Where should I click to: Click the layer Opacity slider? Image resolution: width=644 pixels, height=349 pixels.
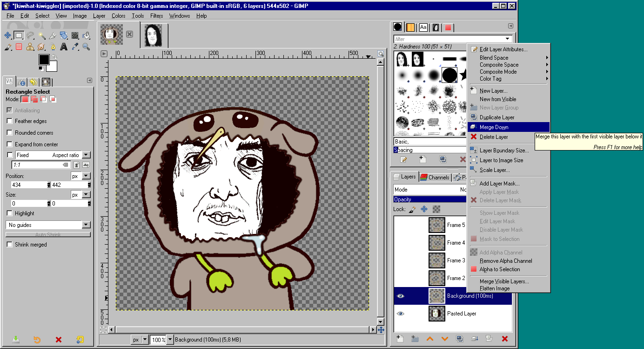430,199
